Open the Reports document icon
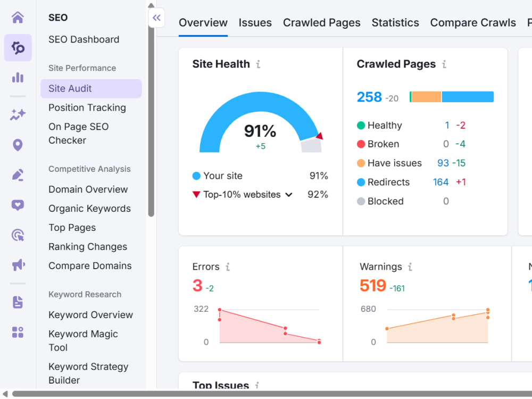The image size is (532, 399). click(x=18, y=302)
